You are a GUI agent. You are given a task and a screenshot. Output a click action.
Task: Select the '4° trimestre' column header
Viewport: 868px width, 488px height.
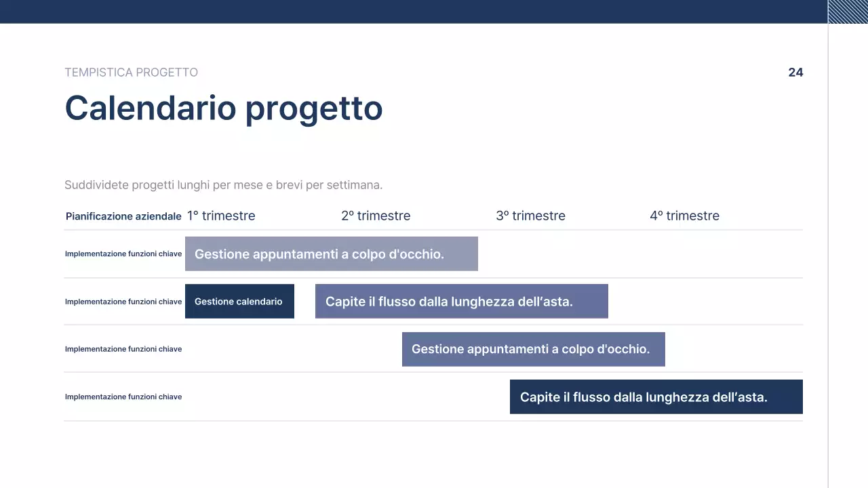pos(684,216)
